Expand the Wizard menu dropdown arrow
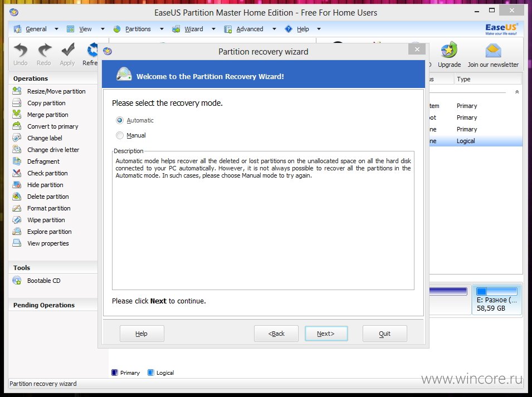Viewport: 532px width, 397px height. pyautogui.click(x=213, y=29)
